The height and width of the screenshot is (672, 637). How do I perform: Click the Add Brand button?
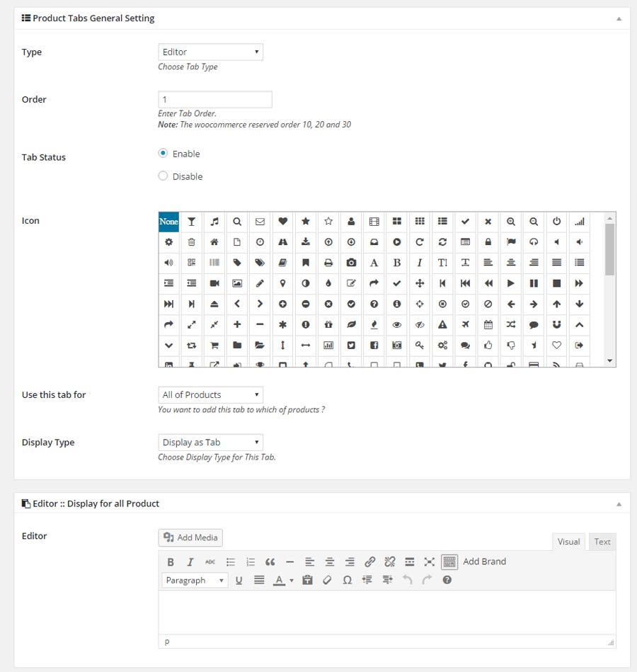tap(484, 562)
